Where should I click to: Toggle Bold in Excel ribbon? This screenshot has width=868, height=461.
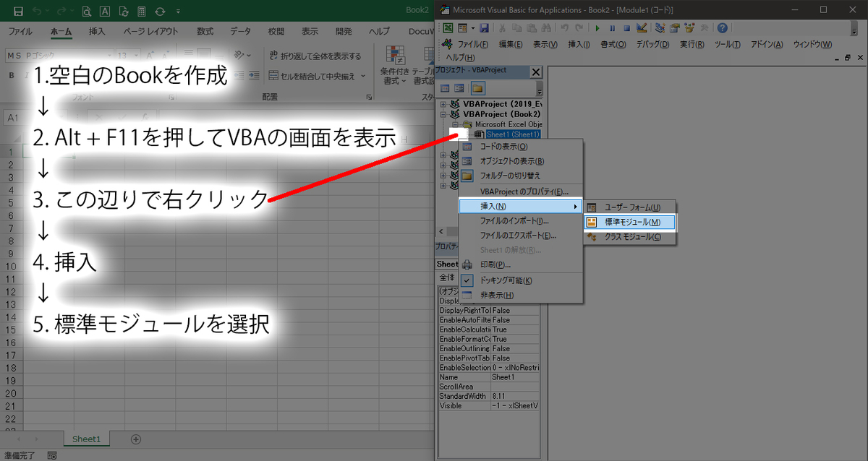(12, 75)
